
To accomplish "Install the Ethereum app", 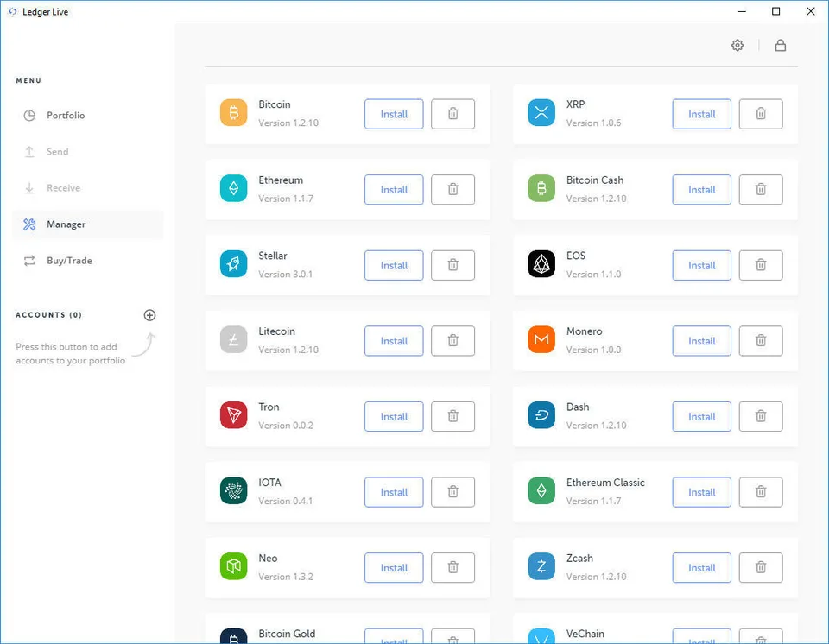I will pyautogui.click(x=394, y=189).
